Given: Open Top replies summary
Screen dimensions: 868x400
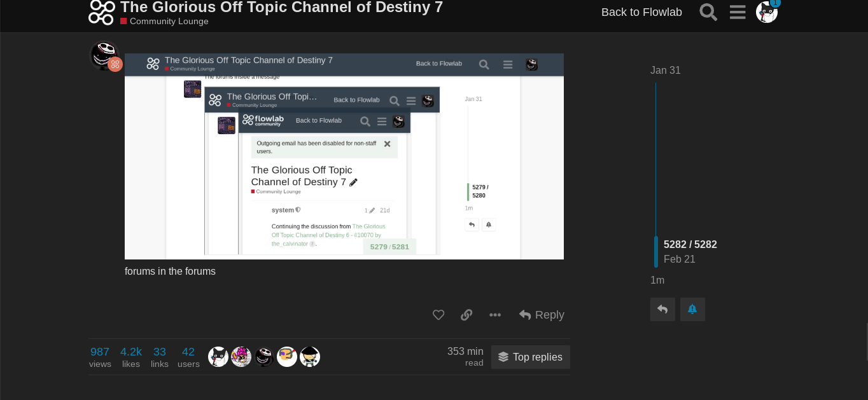Looking at the screenshot, I should (x=531, y=357).
